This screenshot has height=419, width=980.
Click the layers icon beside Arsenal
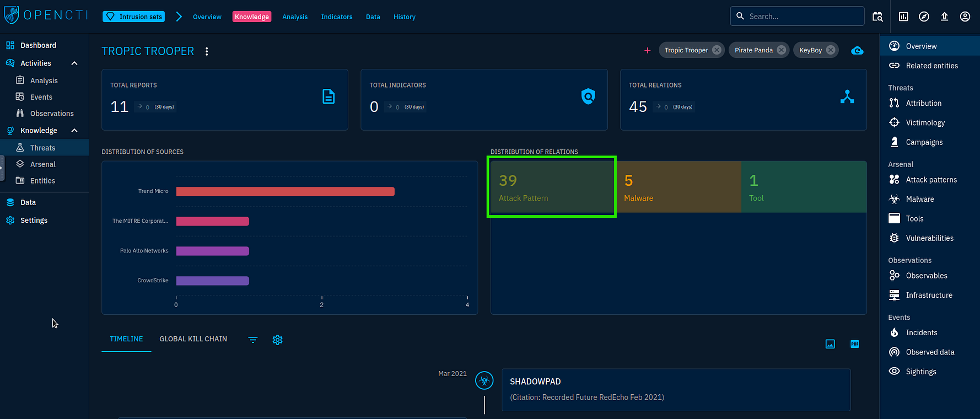[x=20, y=164]
